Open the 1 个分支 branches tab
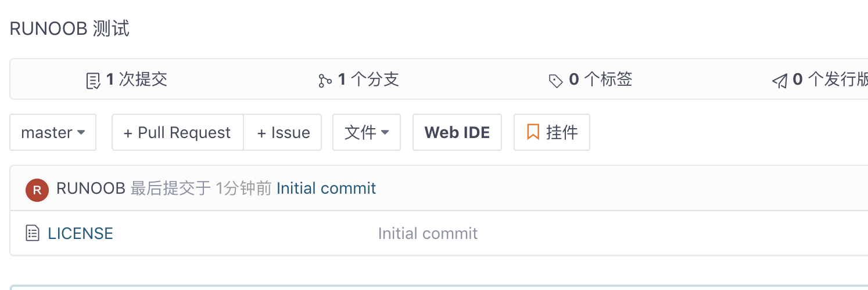Image resolution: width=868 pixels, height=290 pixels. (359, 79)
